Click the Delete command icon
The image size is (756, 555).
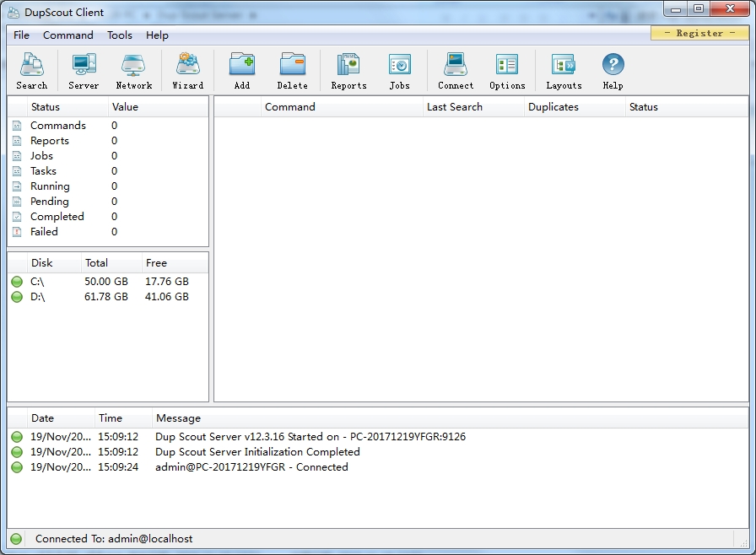tap(292, 71)
